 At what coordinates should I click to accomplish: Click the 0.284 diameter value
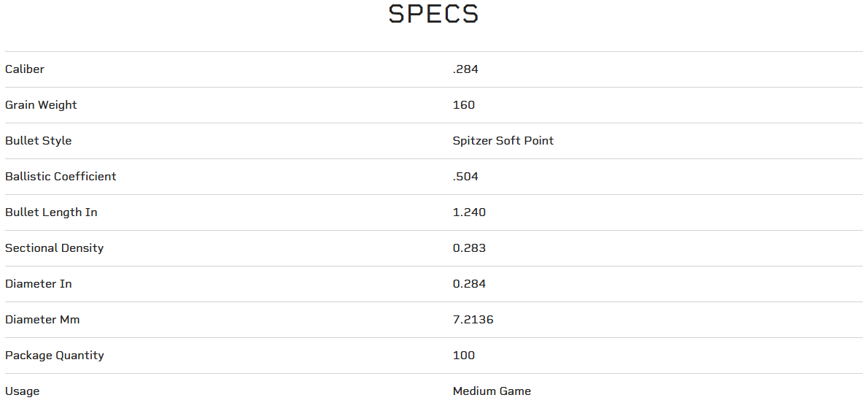click(469, 284)
